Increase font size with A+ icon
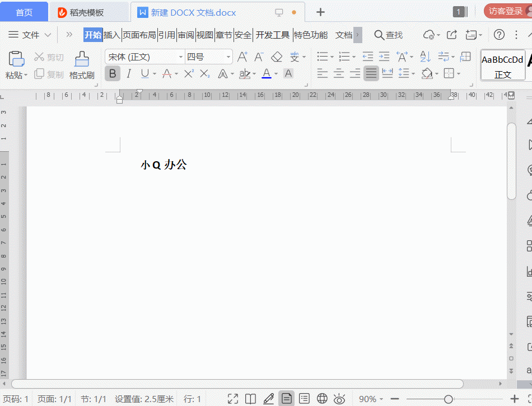The height and width of the screenshot is (406, 532). [x=242, y=57]
